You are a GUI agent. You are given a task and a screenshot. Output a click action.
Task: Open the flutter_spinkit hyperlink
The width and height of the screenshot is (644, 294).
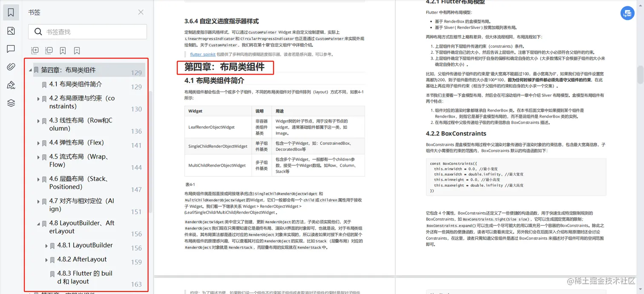(x=202, y=54)
